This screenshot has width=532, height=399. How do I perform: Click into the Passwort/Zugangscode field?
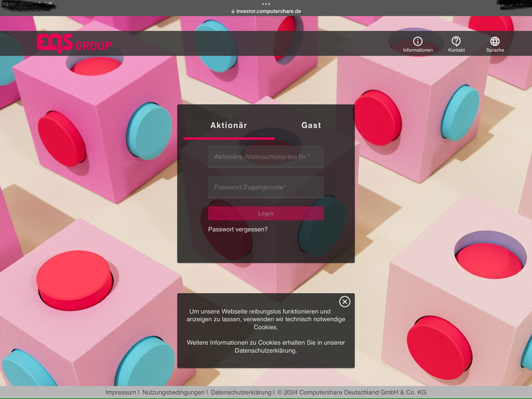click(x=266, y=187)
